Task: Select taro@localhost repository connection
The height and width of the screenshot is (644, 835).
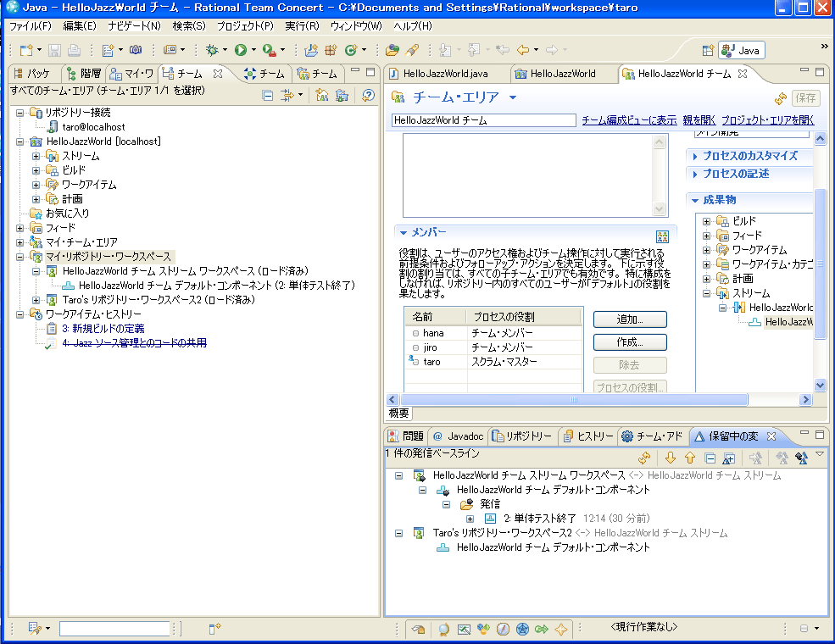Action: click(94, 127)
